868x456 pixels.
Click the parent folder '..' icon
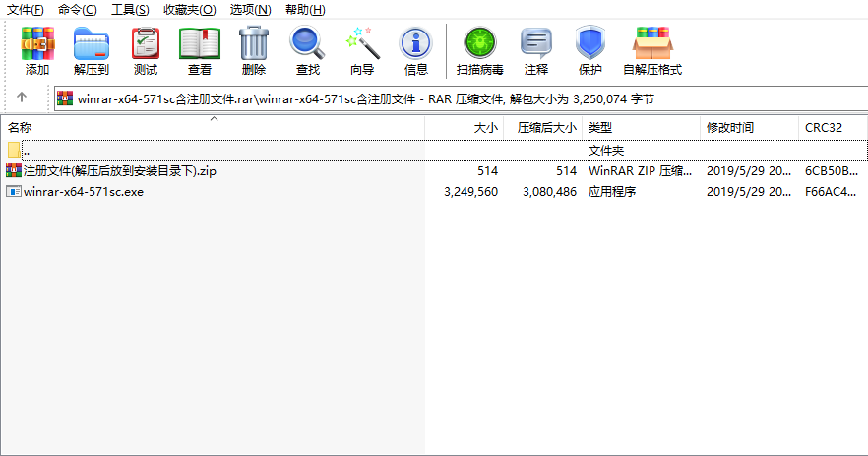point(14,150)
